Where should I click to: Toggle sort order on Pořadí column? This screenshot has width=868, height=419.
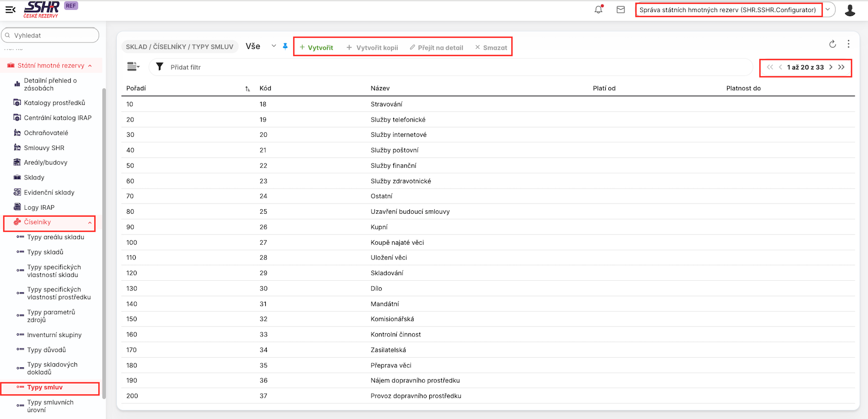point(247,89)
